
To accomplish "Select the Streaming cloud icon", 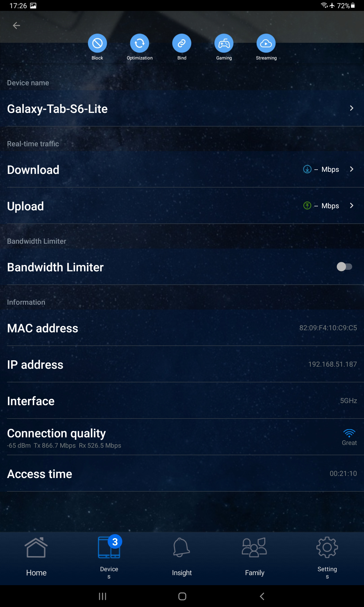I will 266,43.
